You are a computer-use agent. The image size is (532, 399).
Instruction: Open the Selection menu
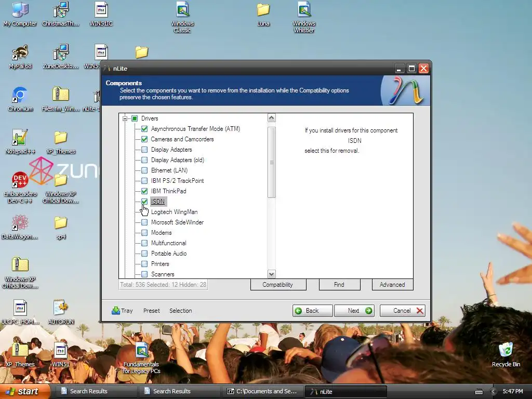coord(180,311)
